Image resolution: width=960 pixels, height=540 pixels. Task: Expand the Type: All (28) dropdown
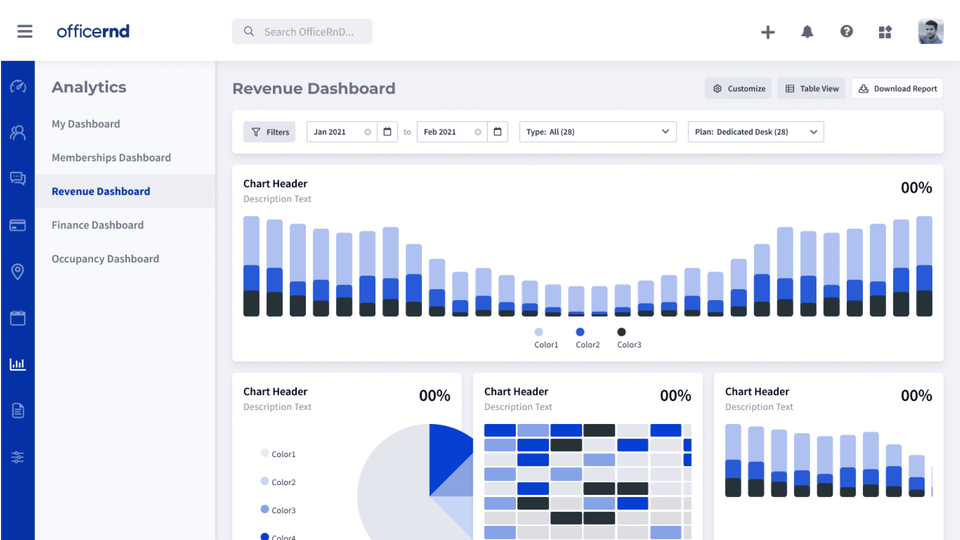point(598,132)
